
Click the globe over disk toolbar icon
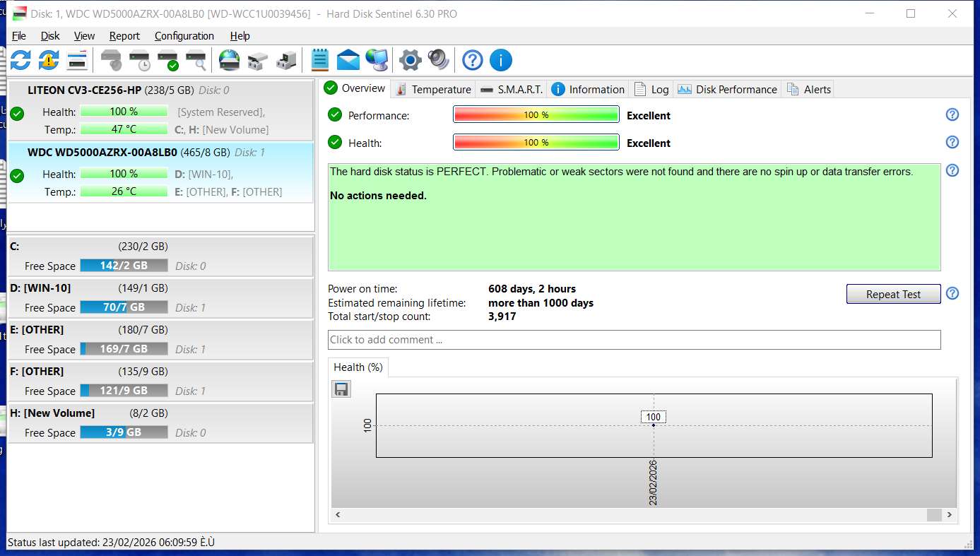(x=229, y=61)
